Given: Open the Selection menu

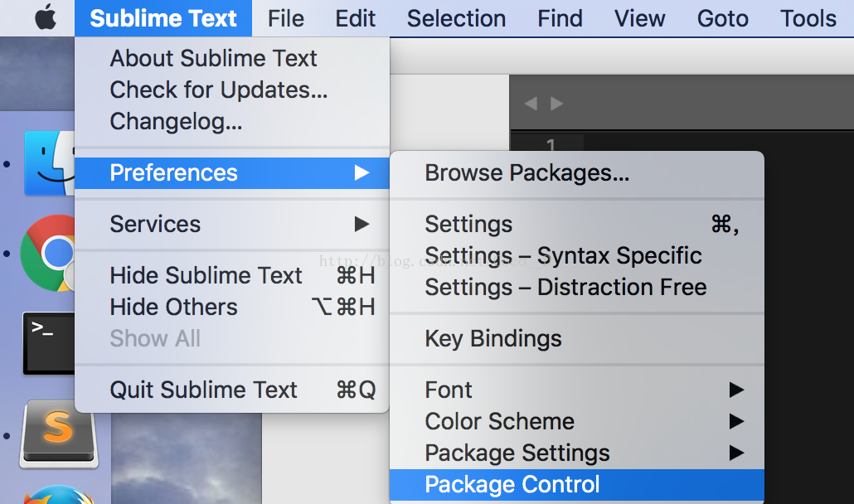Looking at the screenshot, I should coord(456,18).
